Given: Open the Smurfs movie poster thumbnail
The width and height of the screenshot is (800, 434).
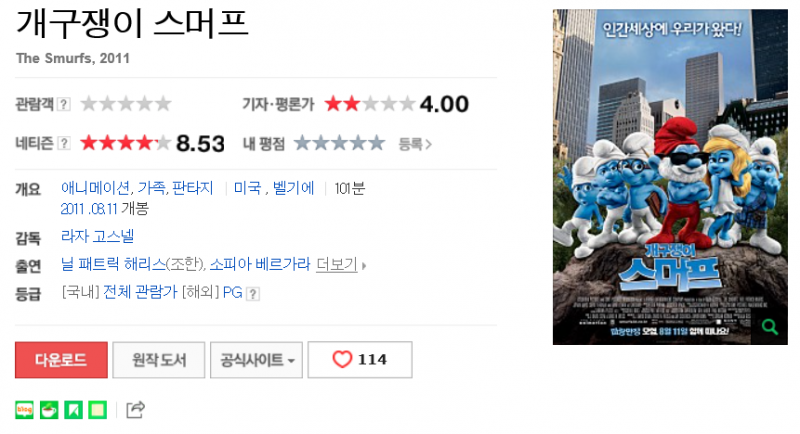Looking at the screenshot, I should [x=670, y=177].
